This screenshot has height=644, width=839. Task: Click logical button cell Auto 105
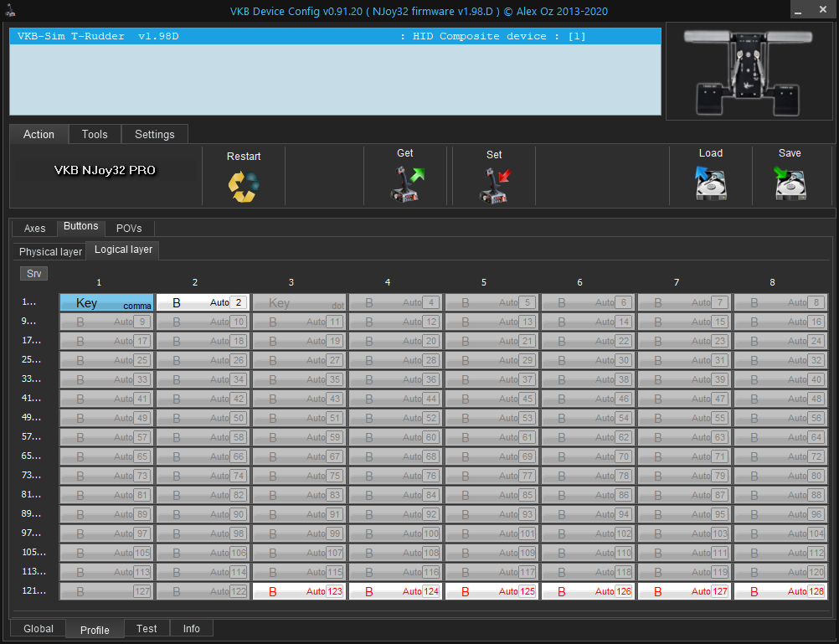click(106, 553)
